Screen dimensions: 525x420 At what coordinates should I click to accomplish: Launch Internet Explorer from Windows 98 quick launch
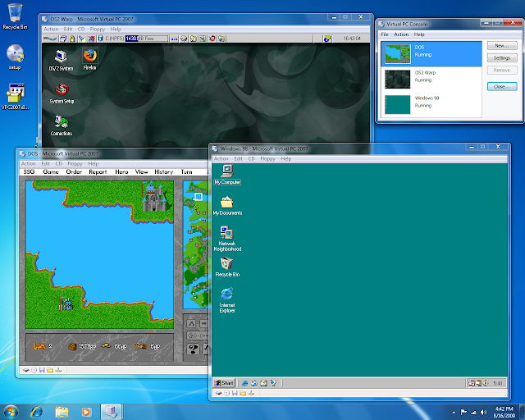click(x=244, y=383)
